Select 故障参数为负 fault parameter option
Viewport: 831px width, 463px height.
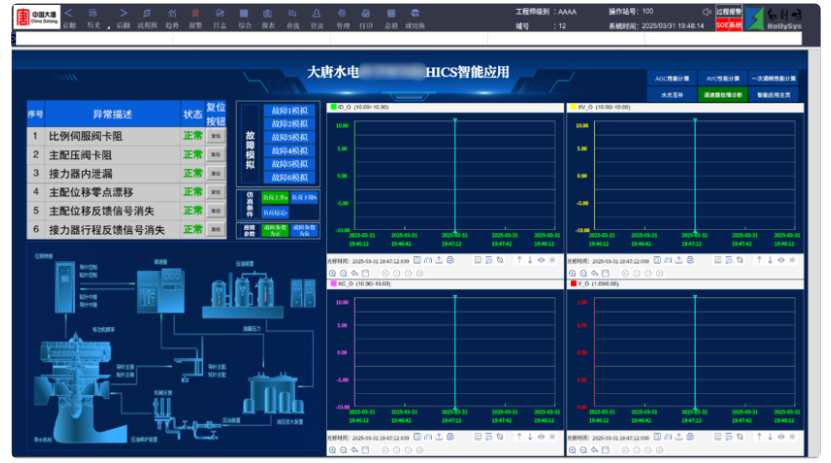tap(304, 230)
